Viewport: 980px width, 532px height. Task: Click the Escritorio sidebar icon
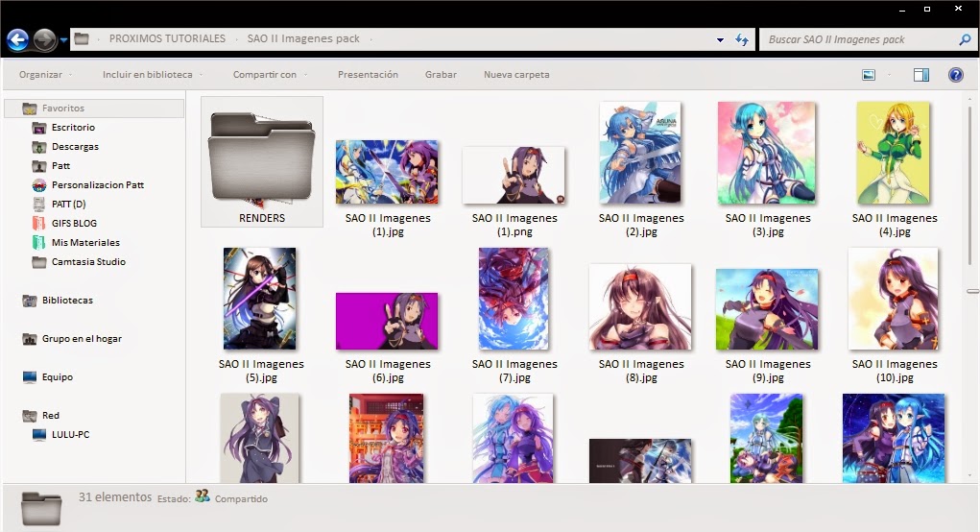click(39, 128)
